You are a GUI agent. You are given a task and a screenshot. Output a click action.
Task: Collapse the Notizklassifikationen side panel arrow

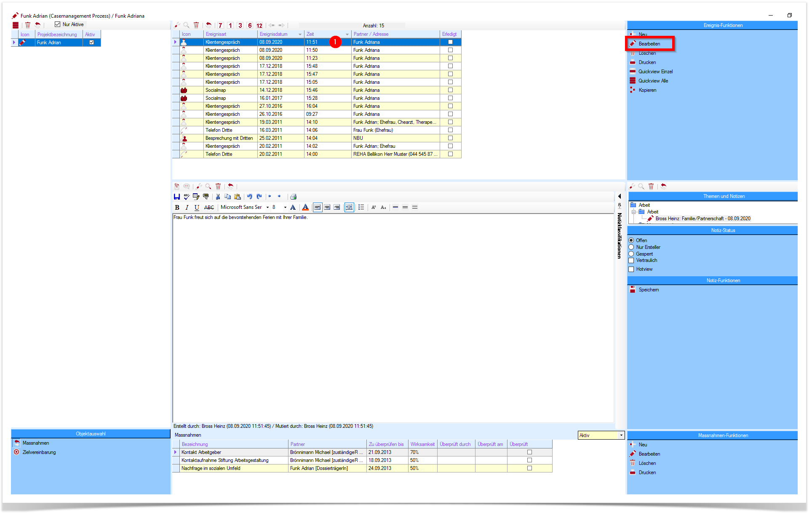click(x=620, y=197)
